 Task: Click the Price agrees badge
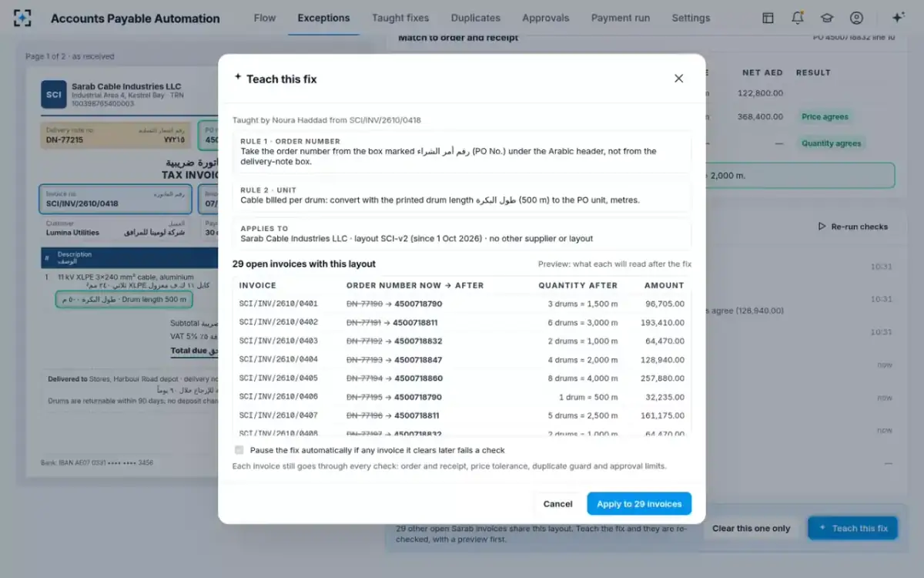pyautogui.click(x=825, y=117)
